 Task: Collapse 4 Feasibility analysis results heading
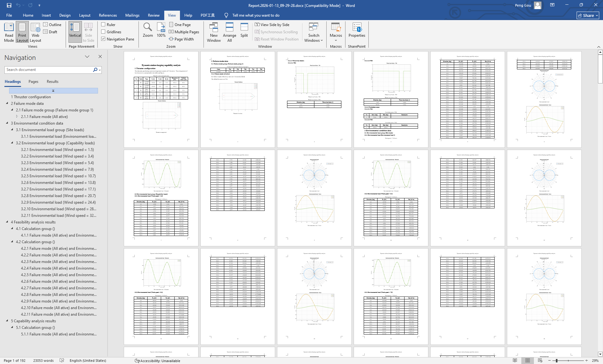pos(7,222)
